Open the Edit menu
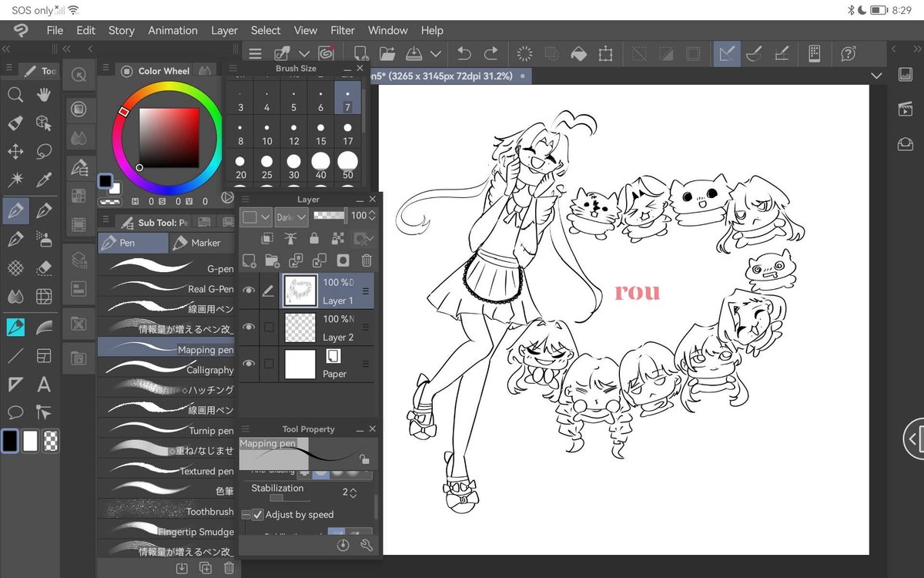Image resolution: width=924 pixels, height=578 pixels. (85, 30)
